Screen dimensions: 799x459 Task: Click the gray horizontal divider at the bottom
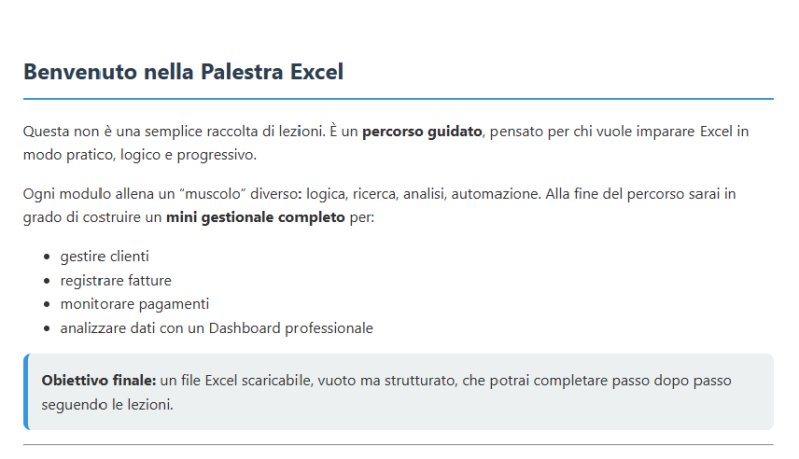tap(398, 444)
